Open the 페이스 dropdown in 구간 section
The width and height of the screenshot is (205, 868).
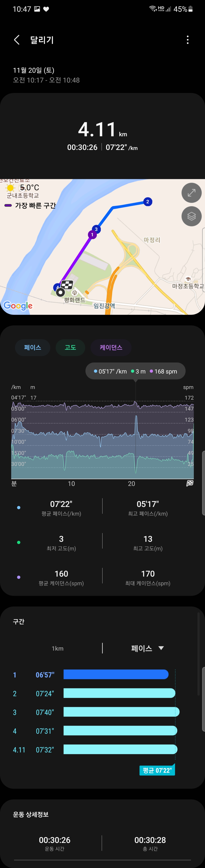142,648
